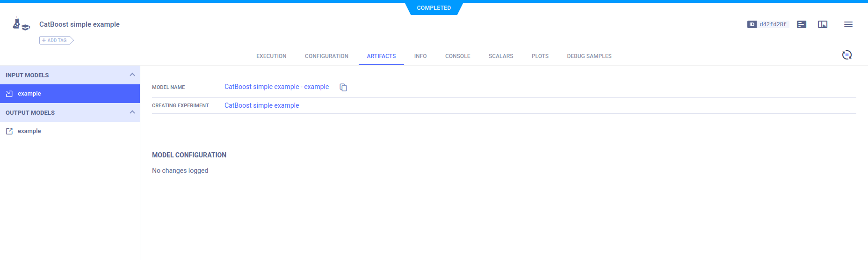The image size is (868, 260).
Task: Switch to full screen view icon
Action: (x=822, y=24)
